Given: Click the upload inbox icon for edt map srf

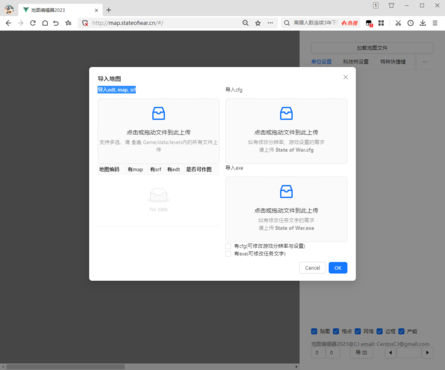Looking at the screenshot, I should click(158, 113).
